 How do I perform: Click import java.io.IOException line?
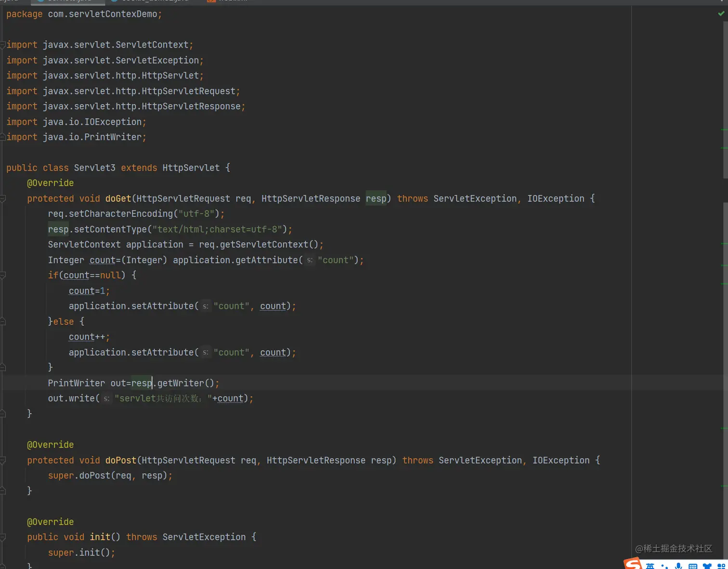[x=76, y=122]
